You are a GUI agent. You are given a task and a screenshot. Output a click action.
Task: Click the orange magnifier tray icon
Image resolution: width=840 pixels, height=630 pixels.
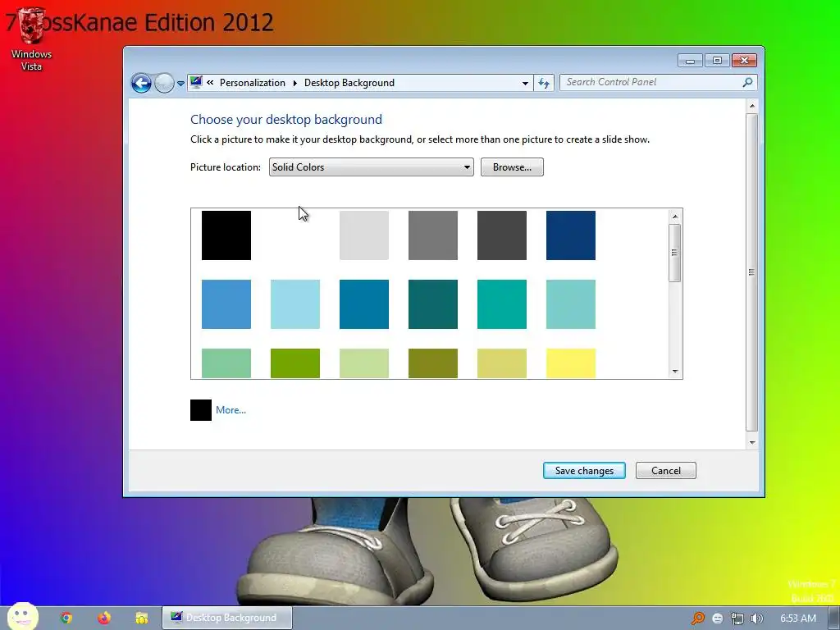[697, 619]
